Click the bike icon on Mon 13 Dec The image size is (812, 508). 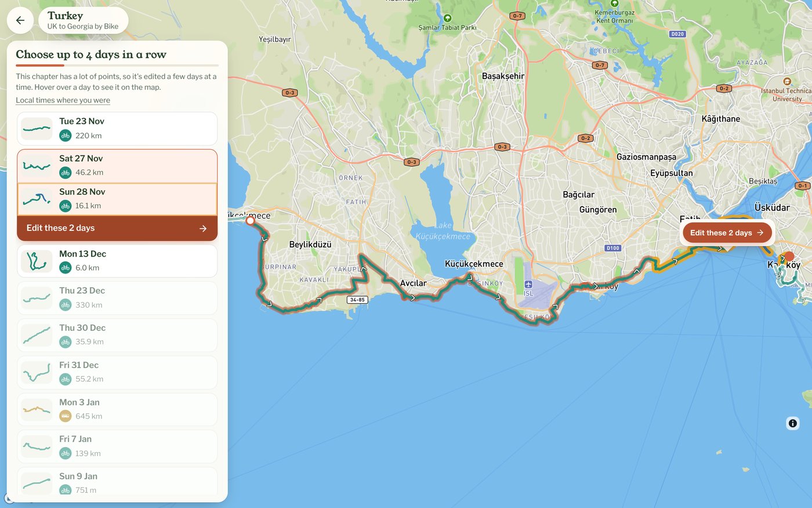(66, 268)
